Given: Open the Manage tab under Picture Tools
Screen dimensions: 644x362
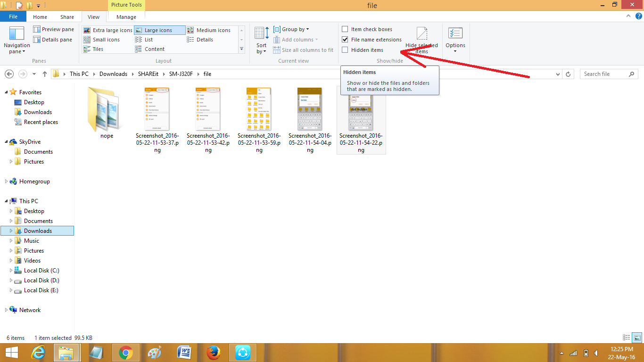Looking at the screenshot, I should click(125, 16).
